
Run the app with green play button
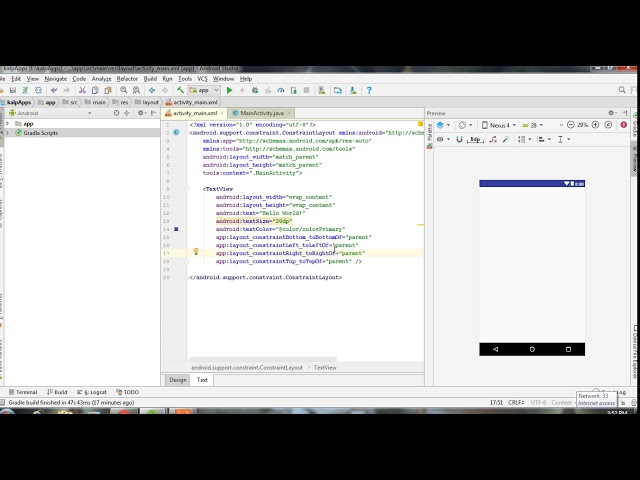[229, 90]
